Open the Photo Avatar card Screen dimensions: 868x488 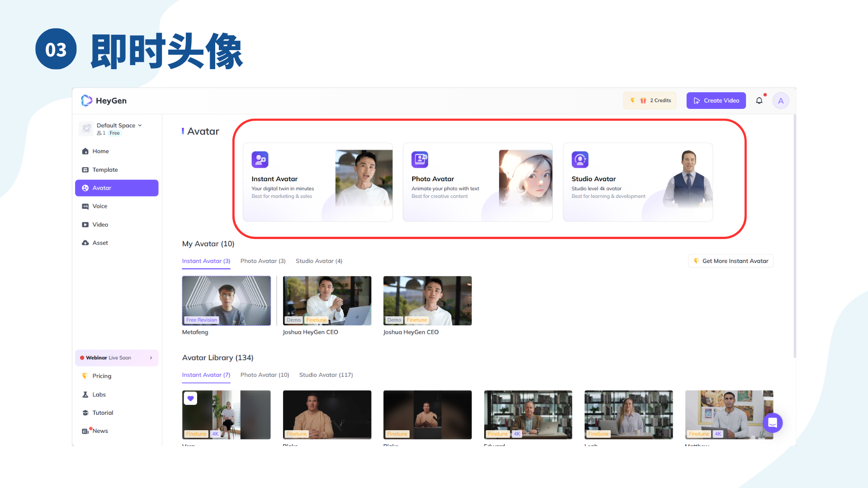point(478,182)
